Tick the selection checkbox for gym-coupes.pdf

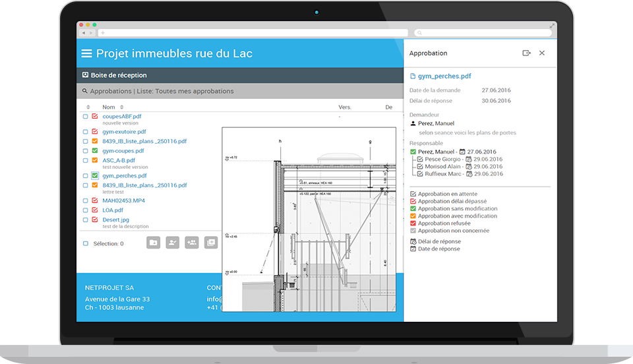[x=86, y=151]
